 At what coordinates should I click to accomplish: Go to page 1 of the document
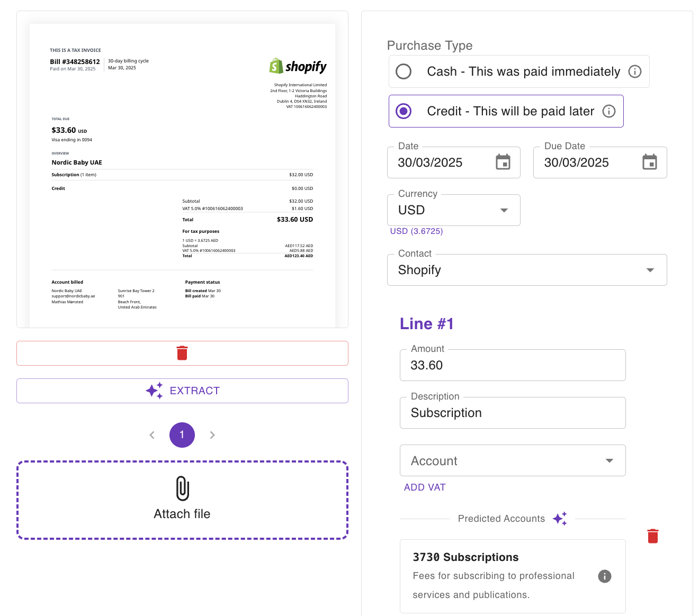click(182, 435)
